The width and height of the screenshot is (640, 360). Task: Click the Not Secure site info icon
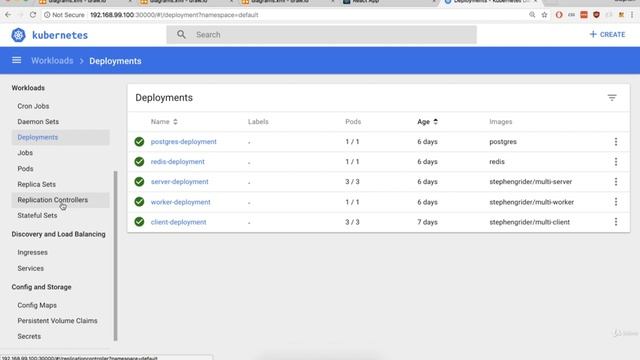[x=47, y=15]
